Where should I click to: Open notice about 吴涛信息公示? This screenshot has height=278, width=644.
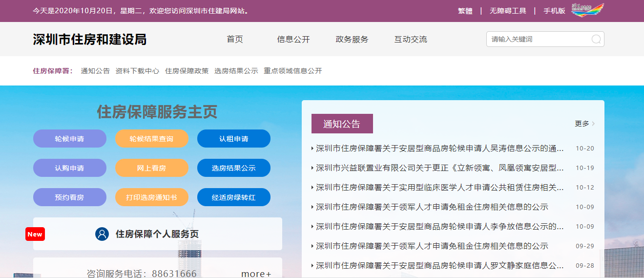point(440,148)
